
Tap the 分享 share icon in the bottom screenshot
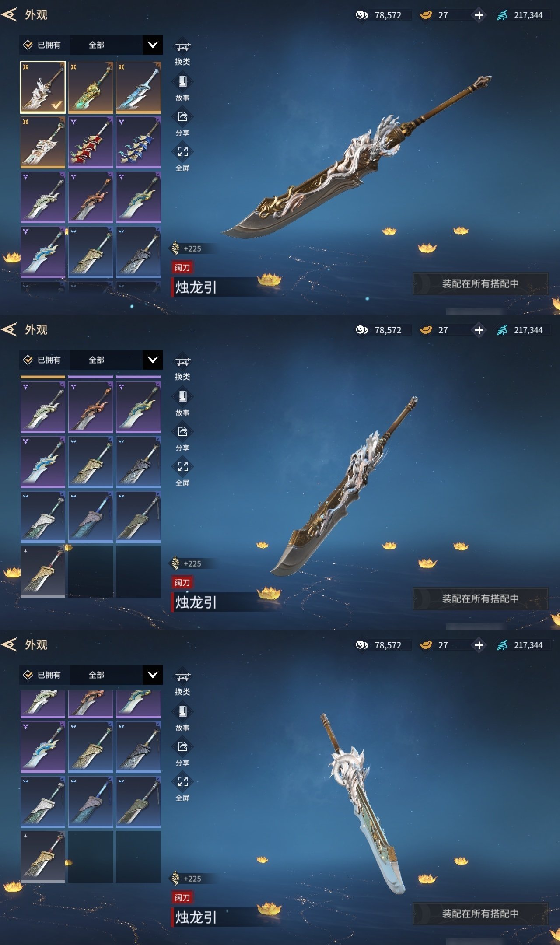pyautogui.click(x=182, y=746)
